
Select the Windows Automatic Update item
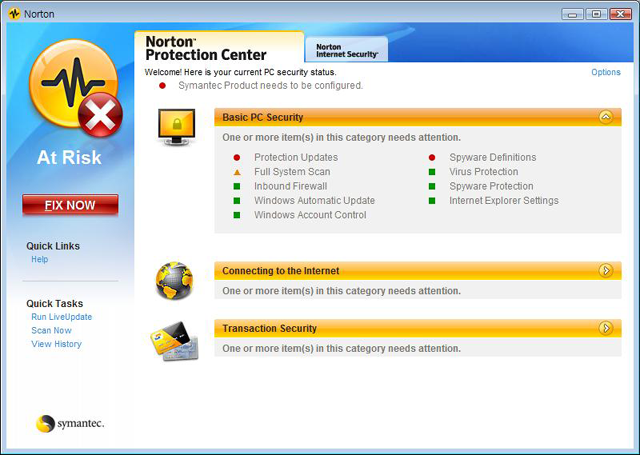coord(314,200)
